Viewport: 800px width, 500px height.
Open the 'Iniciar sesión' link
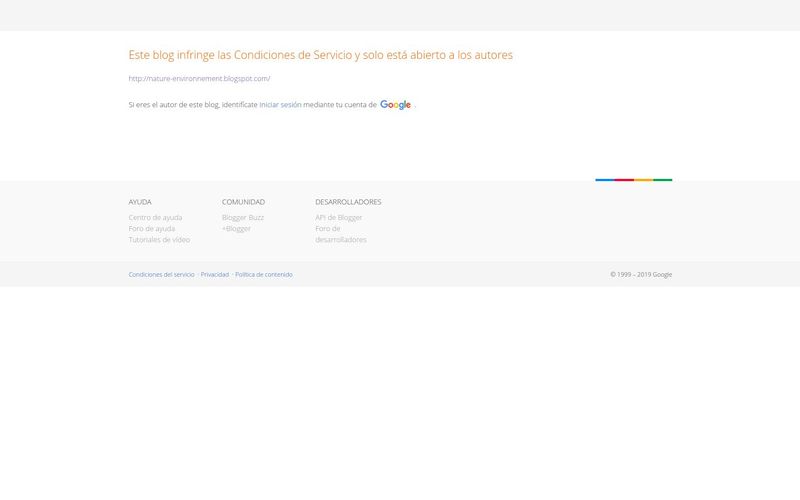(280, 105)
